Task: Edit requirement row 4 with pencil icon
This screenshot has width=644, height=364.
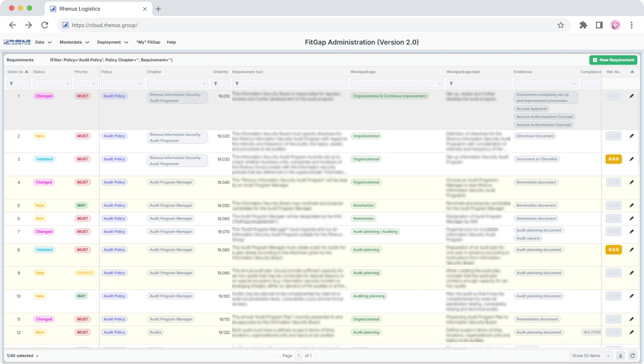Action: [x=632, y=182]
